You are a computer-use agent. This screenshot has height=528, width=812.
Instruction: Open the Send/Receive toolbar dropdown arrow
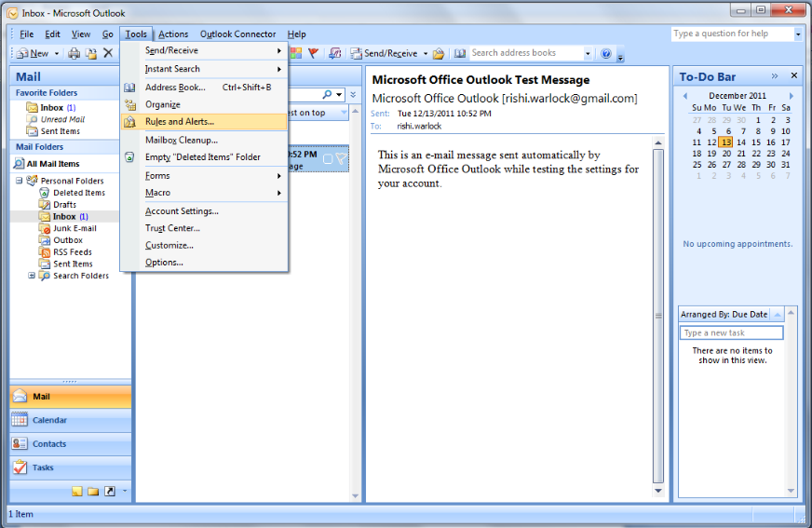click(426, 53)
